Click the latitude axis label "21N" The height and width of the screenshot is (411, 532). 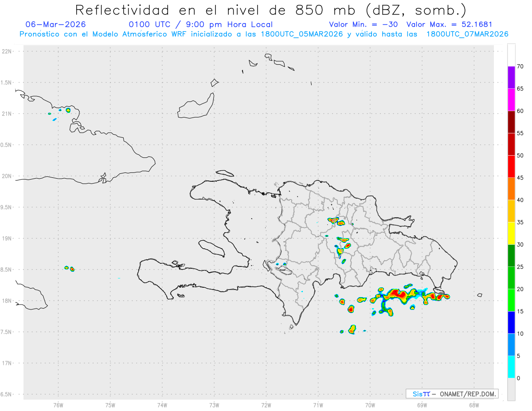[x=7, y=114]
